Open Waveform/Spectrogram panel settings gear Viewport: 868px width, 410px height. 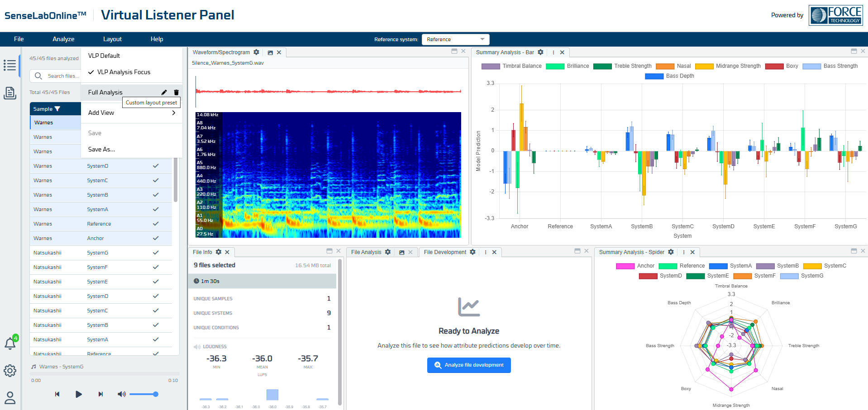tap(256, 52)
